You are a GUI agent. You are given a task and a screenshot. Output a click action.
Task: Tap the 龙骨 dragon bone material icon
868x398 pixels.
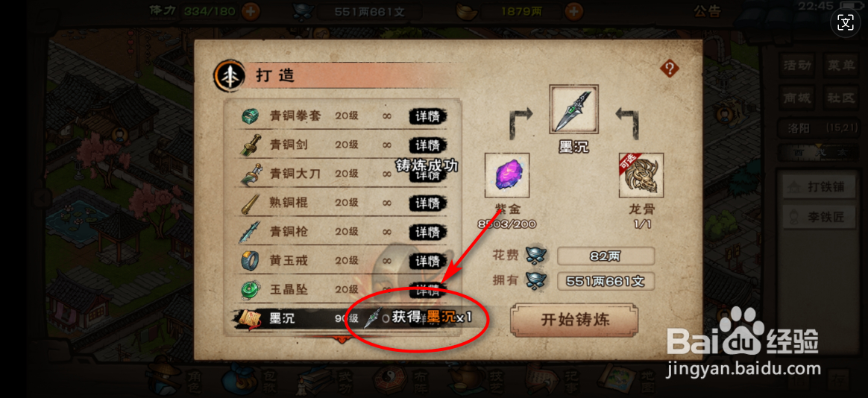(x=641, y=175)
